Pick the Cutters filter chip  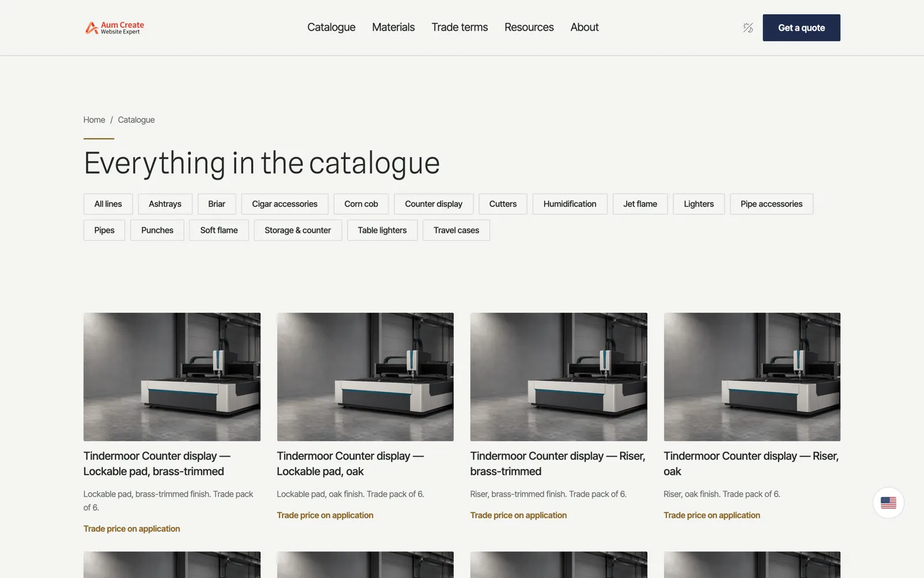pos(503,204)
